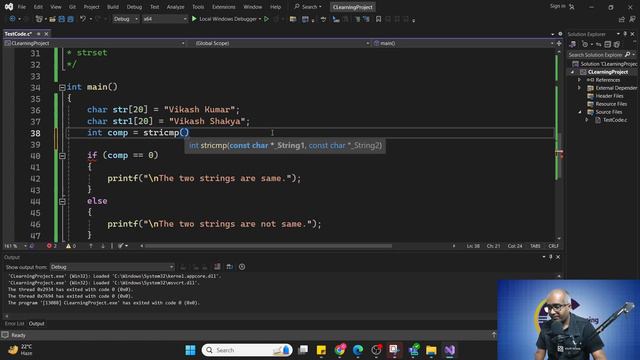Viewport: 640px width, 360px height.
Task: Open the Extensions menu
Action: (224, 7)
